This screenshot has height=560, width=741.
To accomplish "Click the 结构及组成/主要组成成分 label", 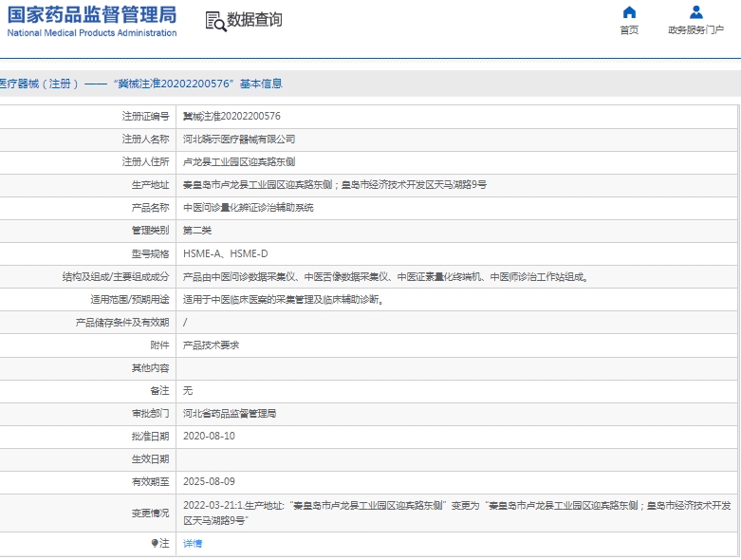I will pos(116,277).
